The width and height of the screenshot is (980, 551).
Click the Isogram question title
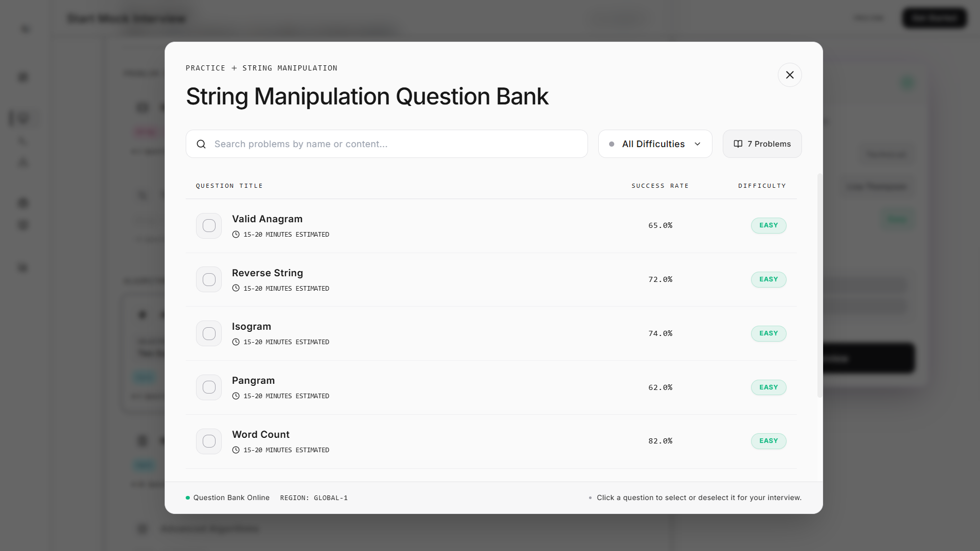pos(252,327)
